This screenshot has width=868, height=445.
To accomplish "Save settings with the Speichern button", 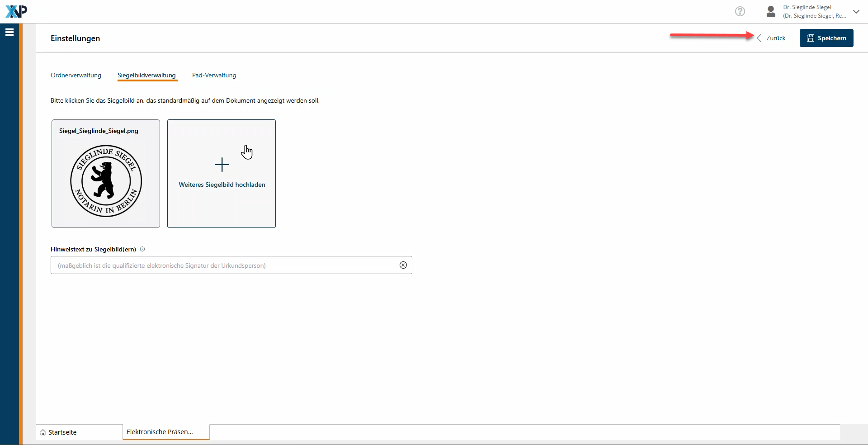I will tap(826, 38).
